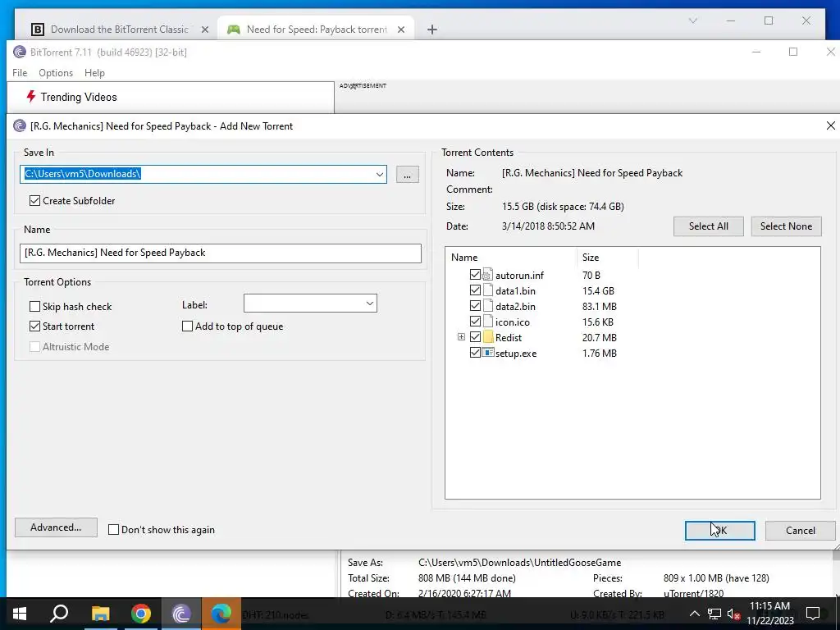Toggle Create Subfolder checkbox

(x=34, y=200)
